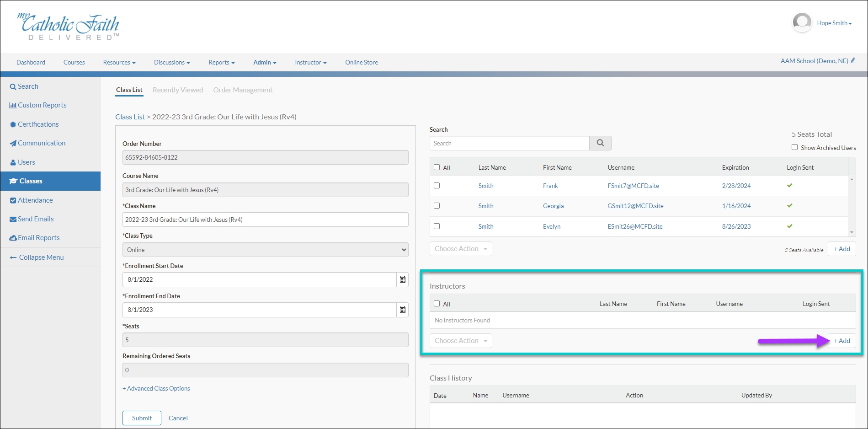Select Frank Smith's row checkbox
Image resolution: width=868 pixels, height=429 pixels.
tap(437, 186)
